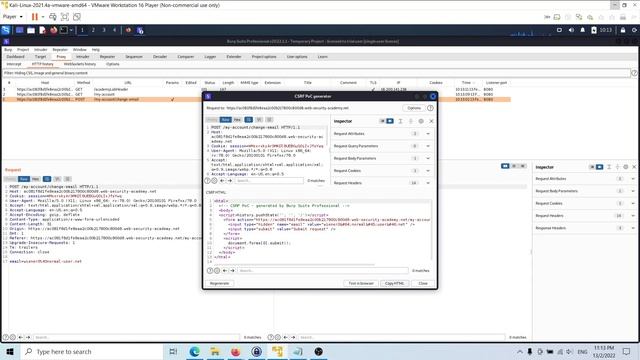Image resolution: width=640 pixels, height=360 pixels.
Task: Click the CSRF HTML search field
Action: 322,271
